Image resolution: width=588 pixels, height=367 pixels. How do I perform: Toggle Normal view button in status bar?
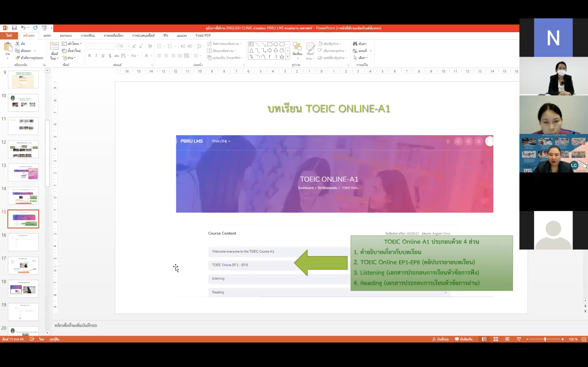(x=484, y=339)
